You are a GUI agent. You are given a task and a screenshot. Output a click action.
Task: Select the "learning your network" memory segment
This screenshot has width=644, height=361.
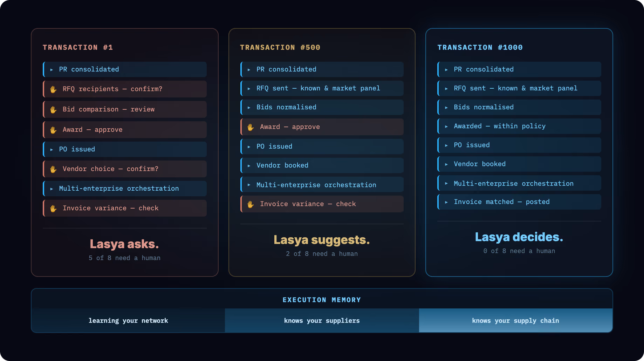pyautogui.click(x=128, y=321)
